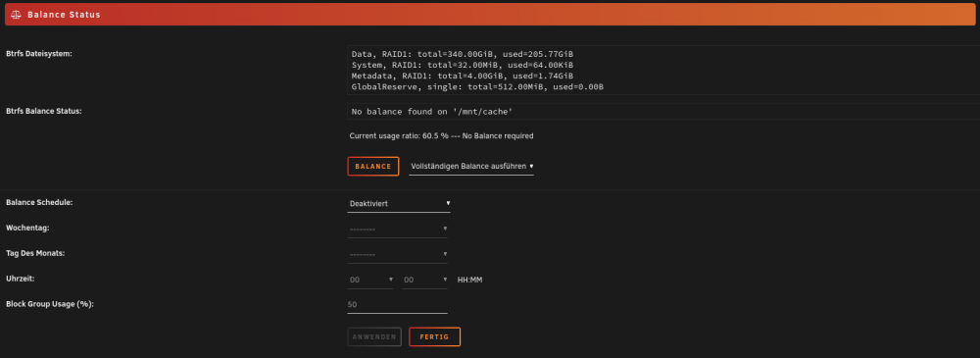Click the Current usage ratio 60.5 % text

(x=442, y=135)
